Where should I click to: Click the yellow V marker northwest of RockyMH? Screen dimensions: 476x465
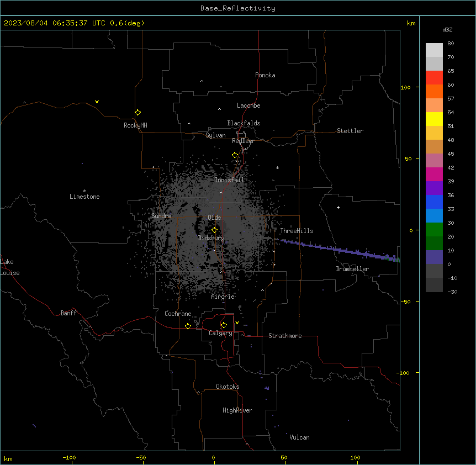coord(97,102)
